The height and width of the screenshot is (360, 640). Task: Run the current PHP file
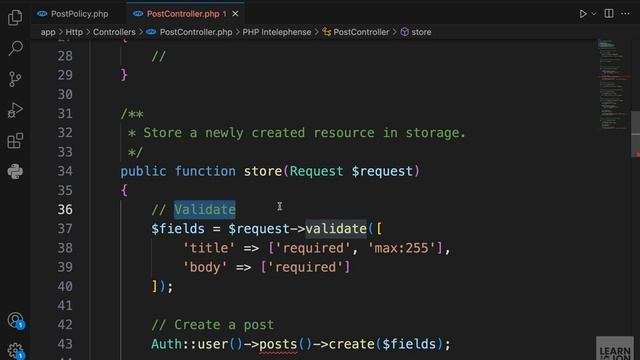click(583, 13)
